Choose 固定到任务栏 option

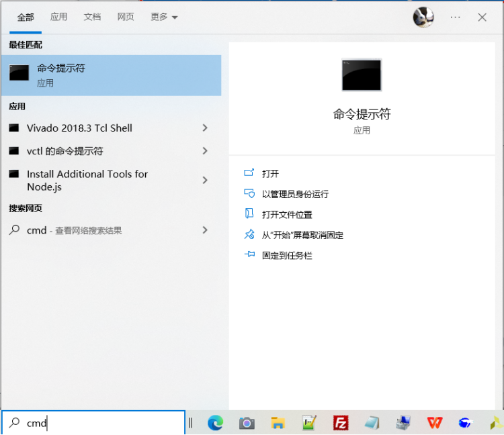coord(287,256)
